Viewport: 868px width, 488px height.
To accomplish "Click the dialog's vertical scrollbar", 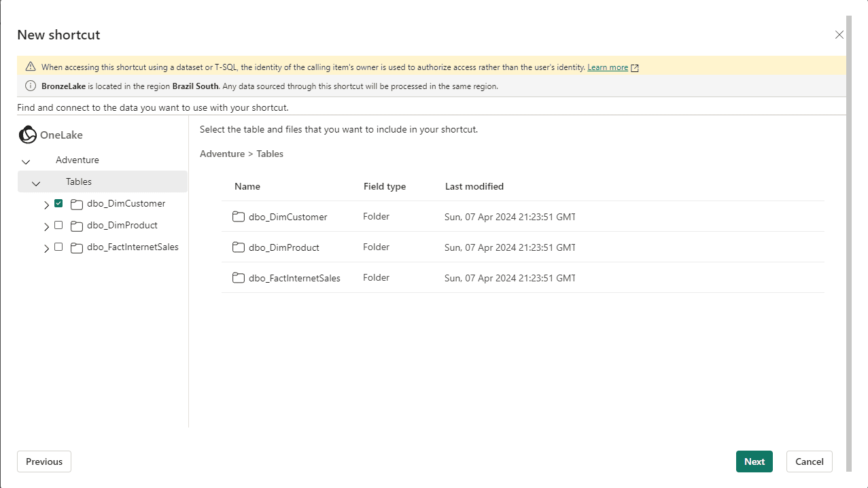I will [848, 243].
